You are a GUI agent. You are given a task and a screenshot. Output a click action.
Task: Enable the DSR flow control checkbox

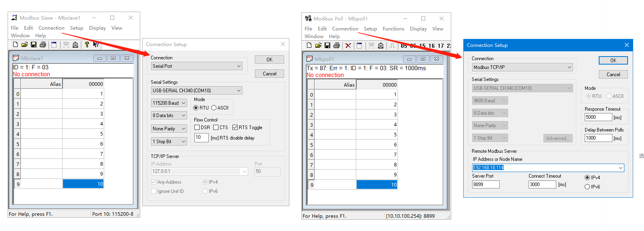197,128
